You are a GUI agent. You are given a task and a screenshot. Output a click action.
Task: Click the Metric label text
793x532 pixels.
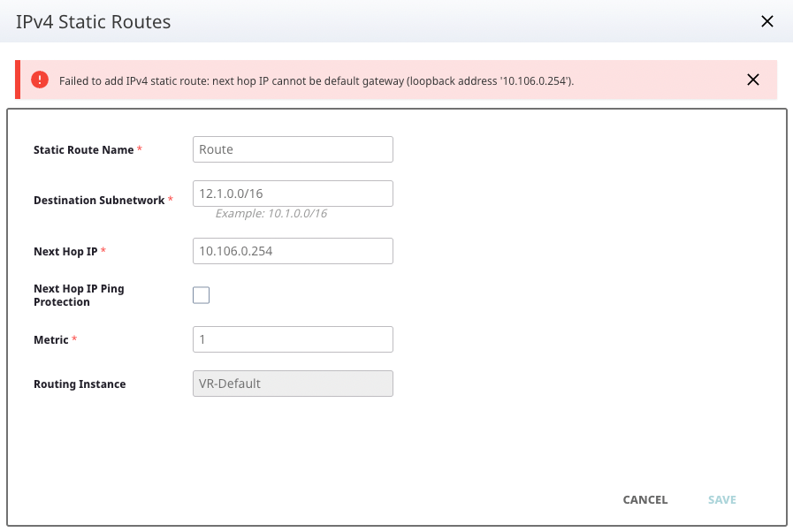(x=50, y=340)
